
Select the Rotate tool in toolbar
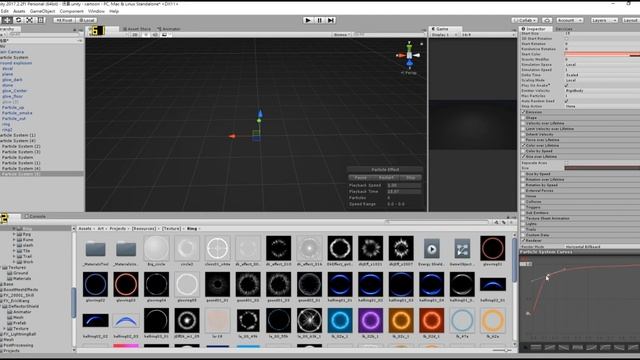(x=18, y=20)
